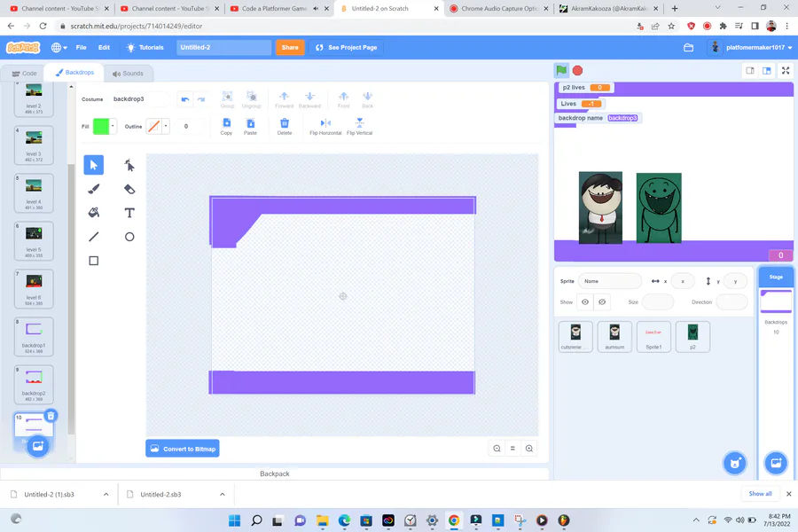Open the language globe menu
The width and height of the screenshot is (798, 532).
59,47
